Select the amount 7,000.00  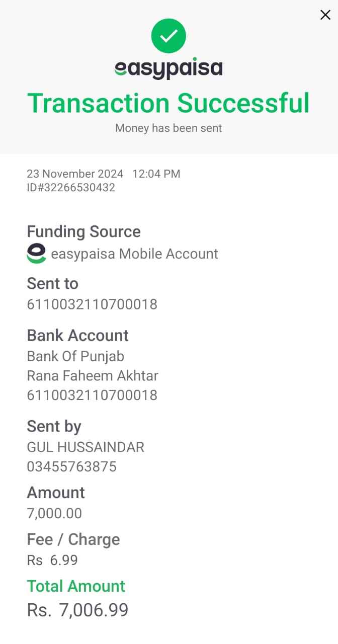(x=54, y=514)
